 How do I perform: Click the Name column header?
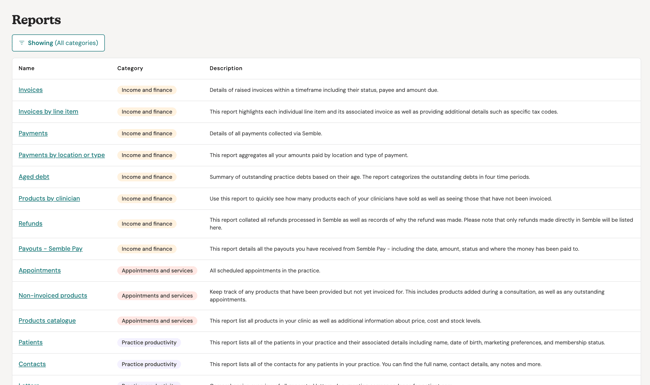pyautogui.click(x=27, y=68)
